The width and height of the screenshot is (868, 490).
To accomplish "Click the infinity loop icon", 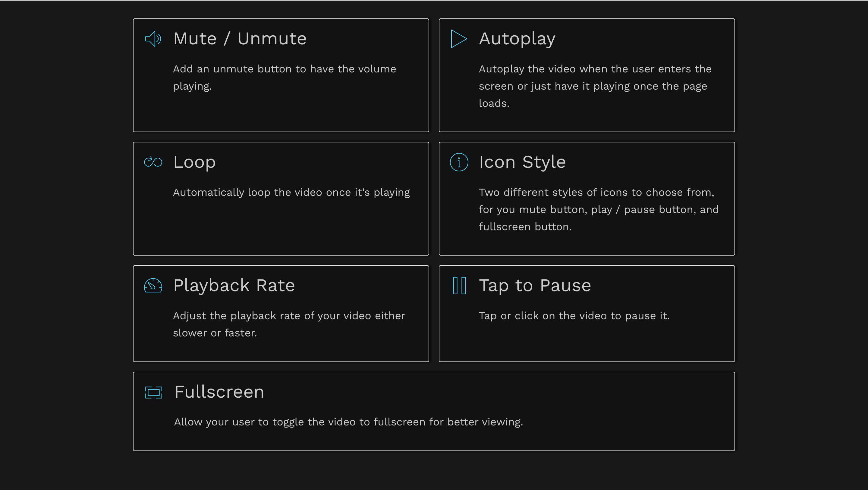I will coord(153,162).
